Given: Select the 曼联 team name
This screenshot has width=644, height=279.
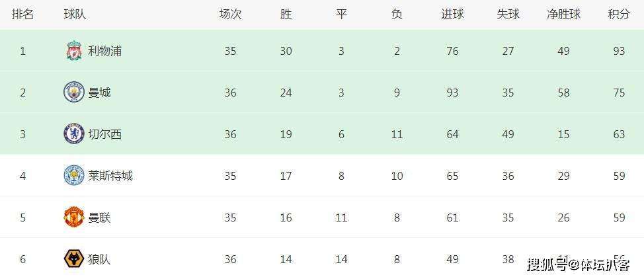Looking at the screenshot, I should 99,218.
